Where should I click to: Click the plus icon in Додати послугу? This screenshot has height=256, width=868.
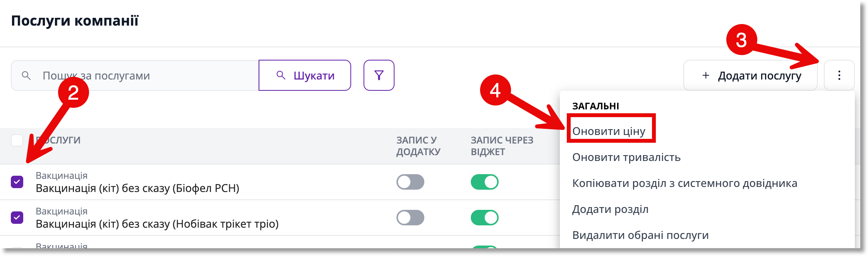coord(706,75)
